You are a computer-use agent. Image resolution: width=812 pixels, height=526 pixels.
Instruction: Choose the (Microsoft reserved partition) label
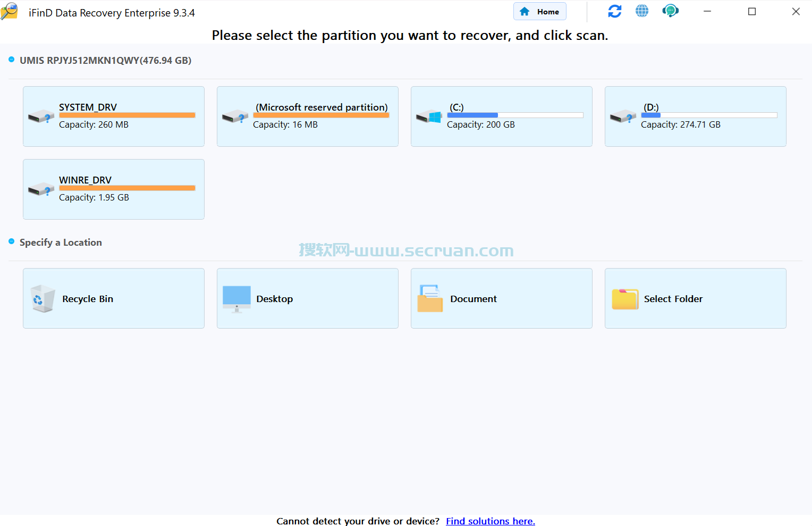pyautogui.click(x=322, y=107)
